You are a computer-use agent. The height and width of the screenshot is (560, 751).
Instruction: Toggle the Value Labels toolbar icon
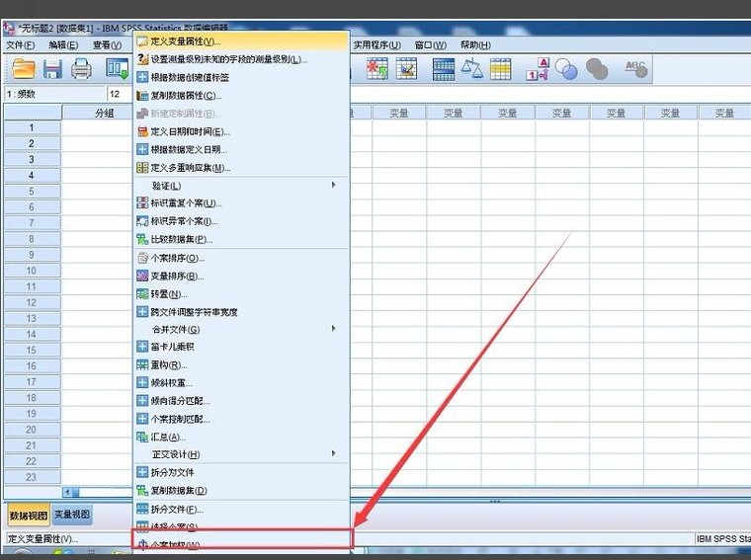(538, 69)
